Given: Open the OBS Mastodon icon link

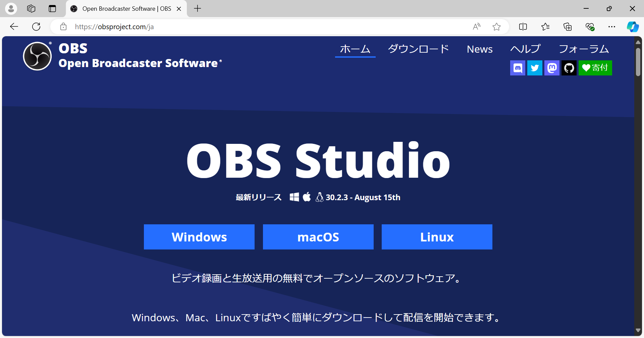Looking at the screenshot, I should point(552,68).
